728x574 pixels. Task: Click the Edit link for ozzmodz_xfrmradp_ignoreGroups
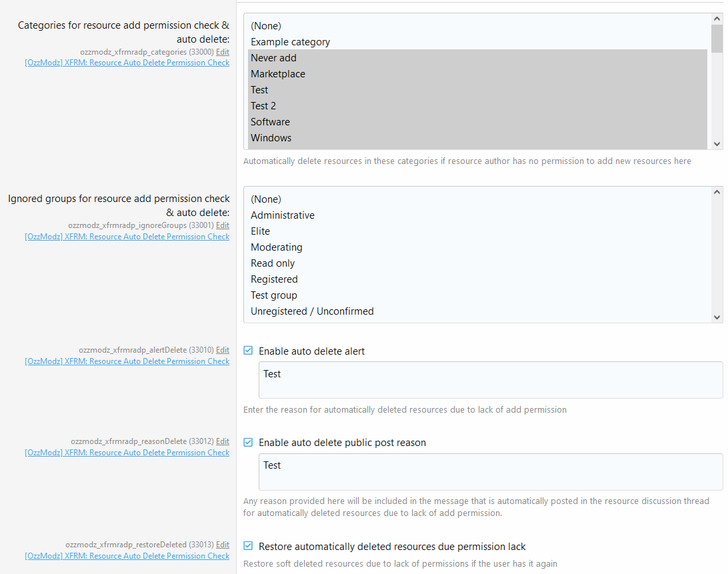point(223,225)
